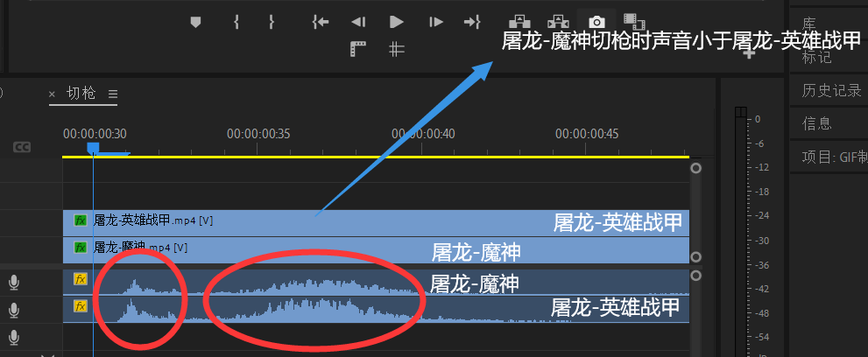The width and height of the screenshot is (868, 357).
Task: Export a frame with the camera icon
Action: pyautogui.click(x=596, y=22)
